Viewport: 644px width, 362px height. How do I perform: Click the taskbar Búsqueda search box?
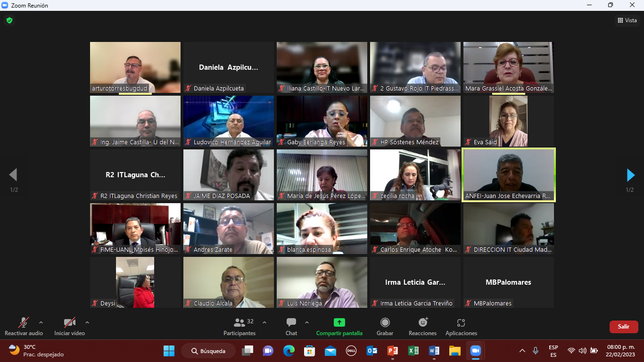point(208,351)
